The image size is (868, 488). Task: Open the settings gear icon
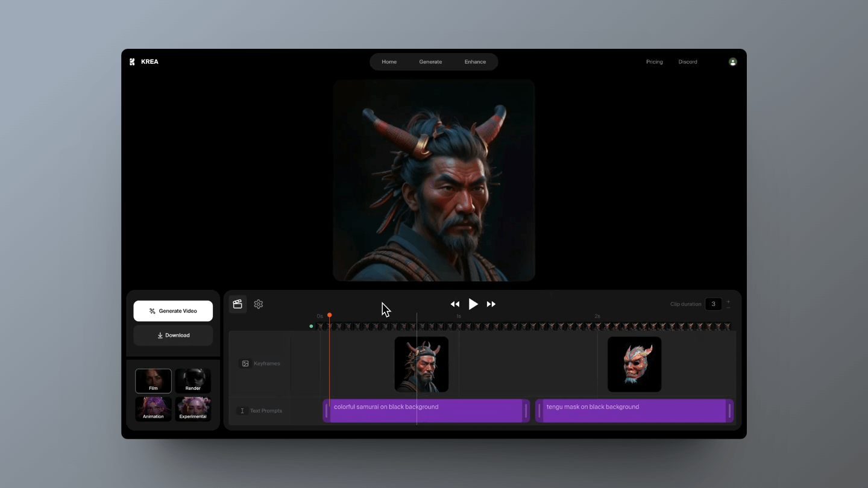click(259, 304)
